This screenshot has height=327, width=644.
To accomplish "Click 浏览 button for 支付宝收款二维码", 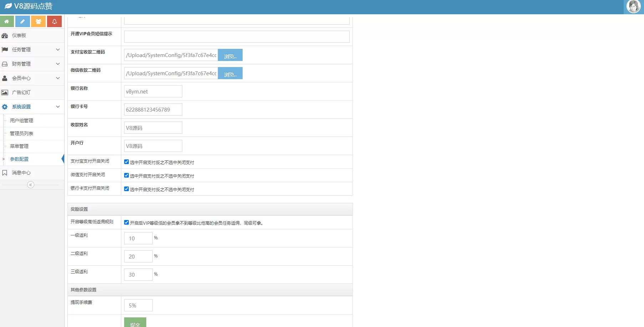I will [x=230, y=55].
